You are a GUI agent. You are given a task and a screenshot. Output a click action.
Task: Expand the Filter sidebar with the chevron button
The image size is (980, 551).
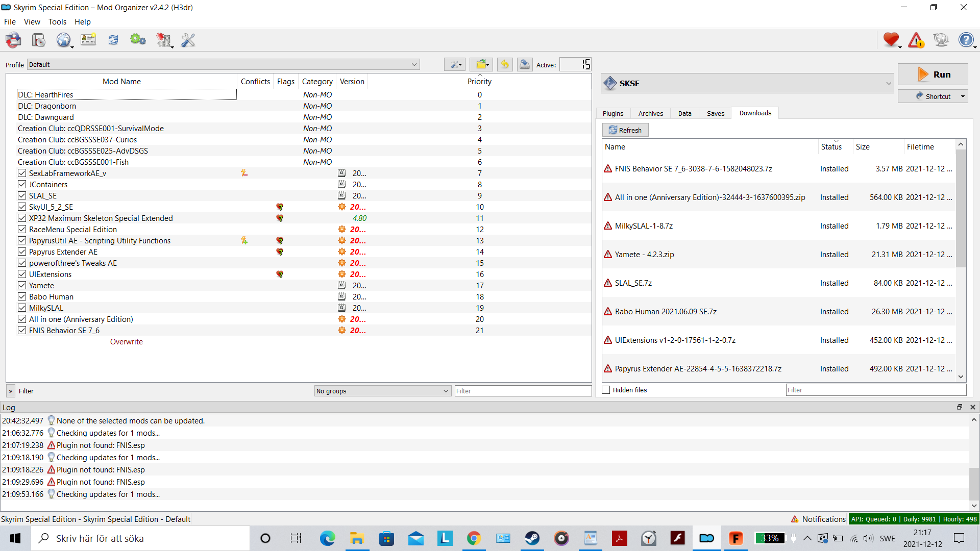click(10, 391)
